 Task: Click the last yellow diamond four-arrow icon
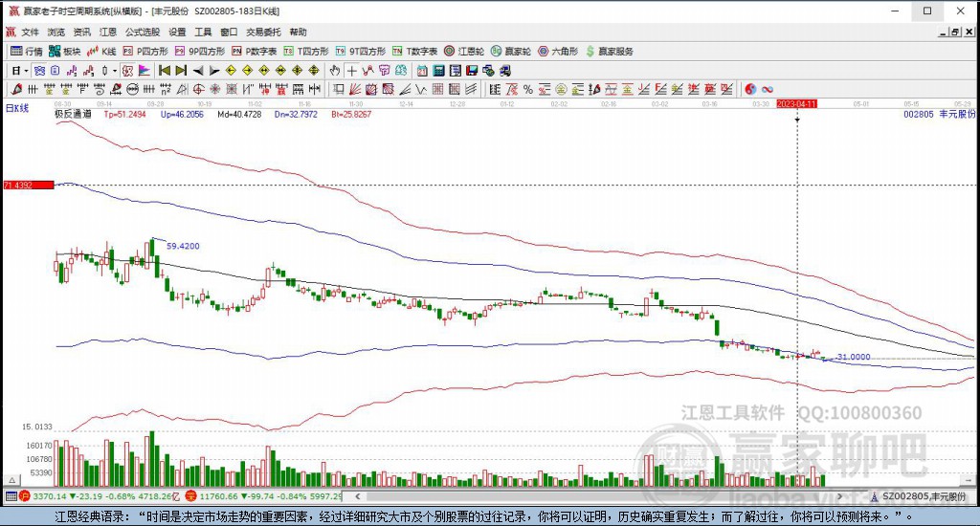click(314, 71)
